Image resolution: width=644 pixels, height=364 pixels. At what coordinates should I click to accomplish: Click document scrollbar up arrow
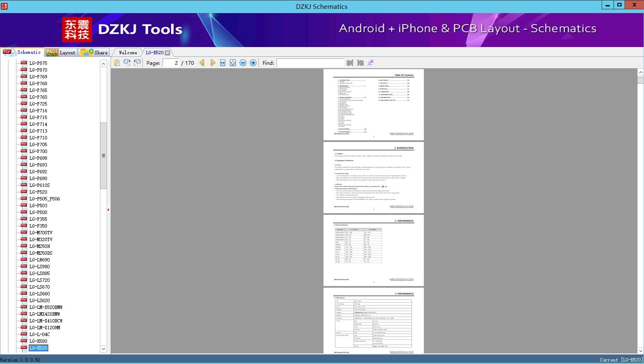point(641,72)
